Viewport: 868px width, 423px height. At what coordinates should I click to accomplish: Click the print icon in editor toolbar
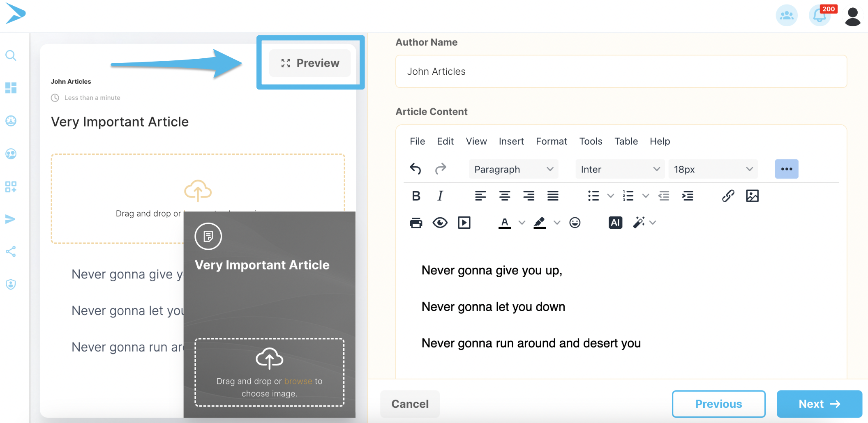coord(416,223)
